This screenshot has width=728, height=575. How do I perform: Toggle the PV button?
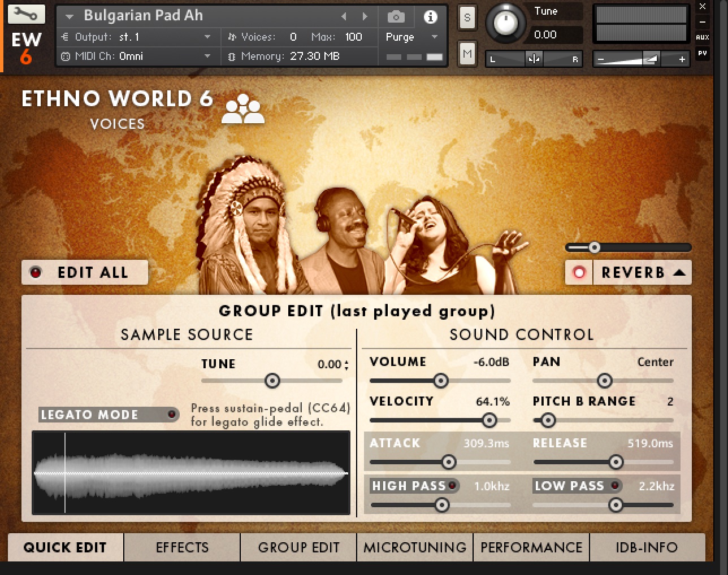coord(703,53)
